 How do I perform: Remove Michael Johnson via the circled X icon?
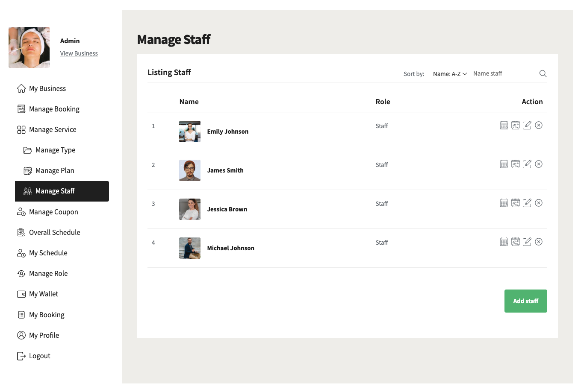tap(539, 242)
